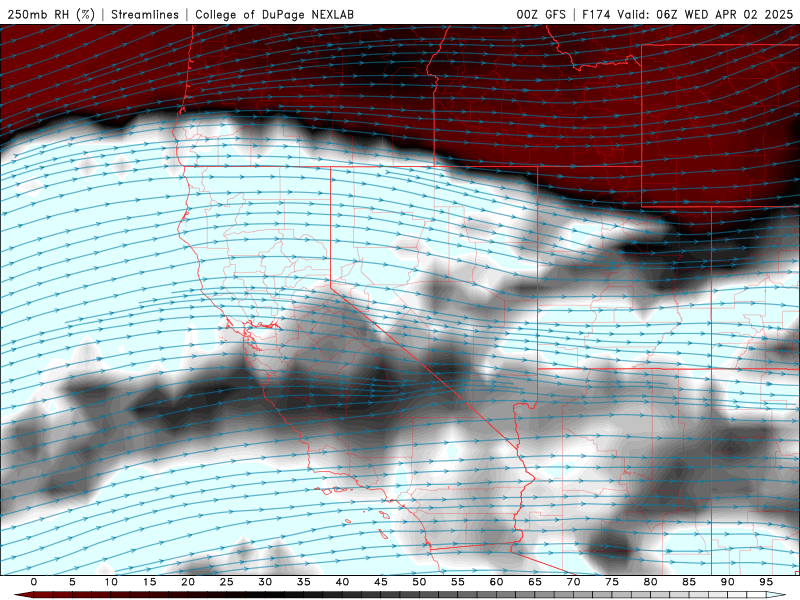This screenshot has width=800, height=600.
Task: Click the "35" value on the color scale
Action: [x=304, y=582]
